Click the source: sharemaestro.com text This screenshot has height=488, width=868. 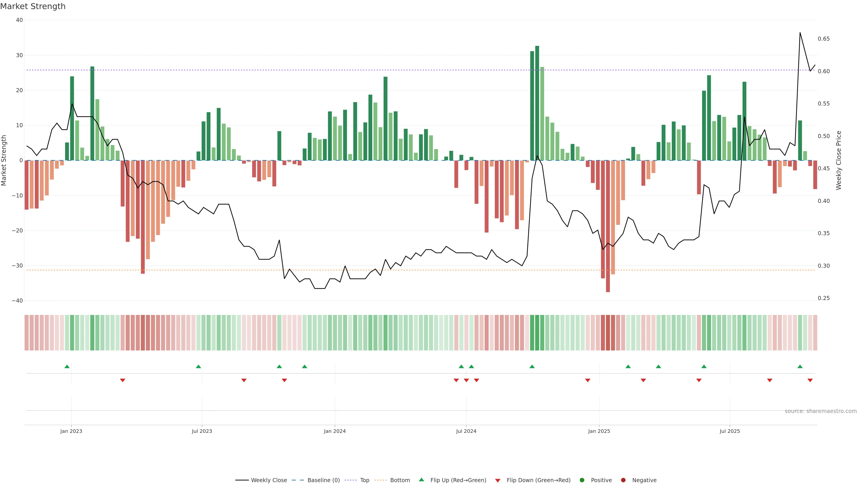(x=821, y=411)
